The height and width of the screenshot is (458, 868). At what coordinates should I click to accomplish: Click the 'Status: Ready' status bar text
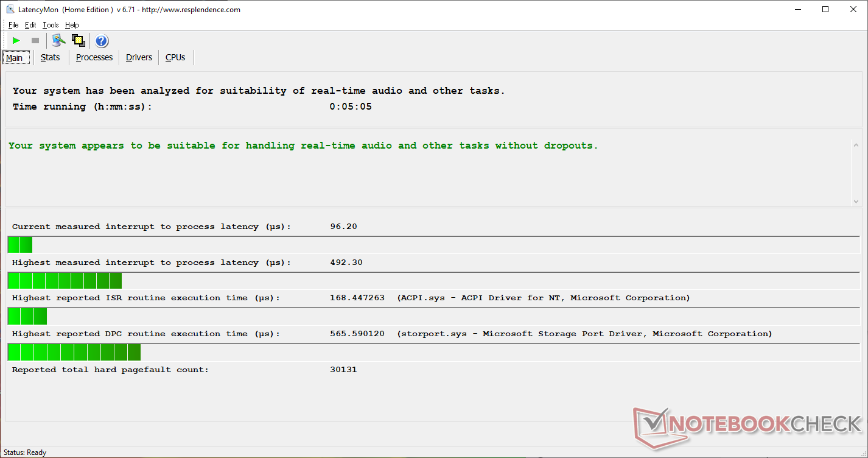pos(25,453)
